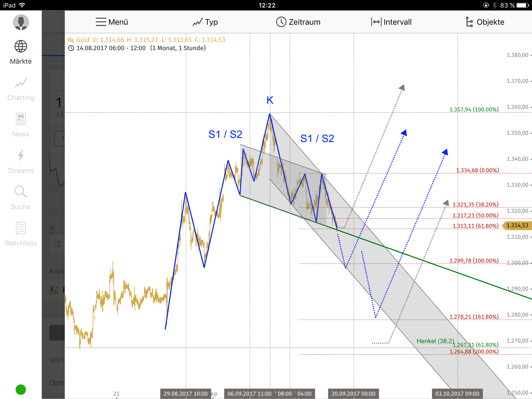Open the Watchlists icon

[x=20, y=228]
